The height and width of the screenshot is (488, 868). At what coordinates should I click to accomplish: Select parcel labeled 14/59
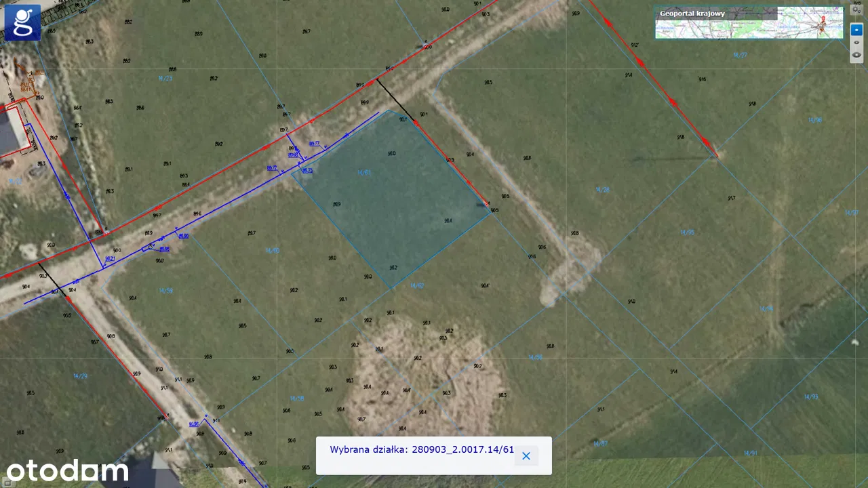click(x=165, y=290)
